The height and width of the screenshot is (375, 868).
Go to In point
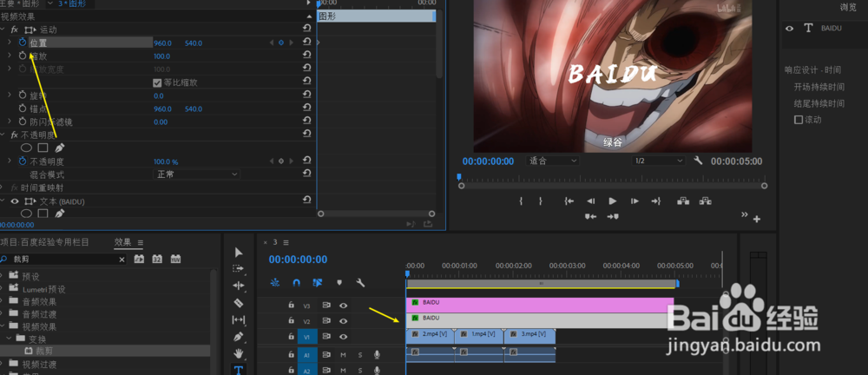[x=569, y=201]
